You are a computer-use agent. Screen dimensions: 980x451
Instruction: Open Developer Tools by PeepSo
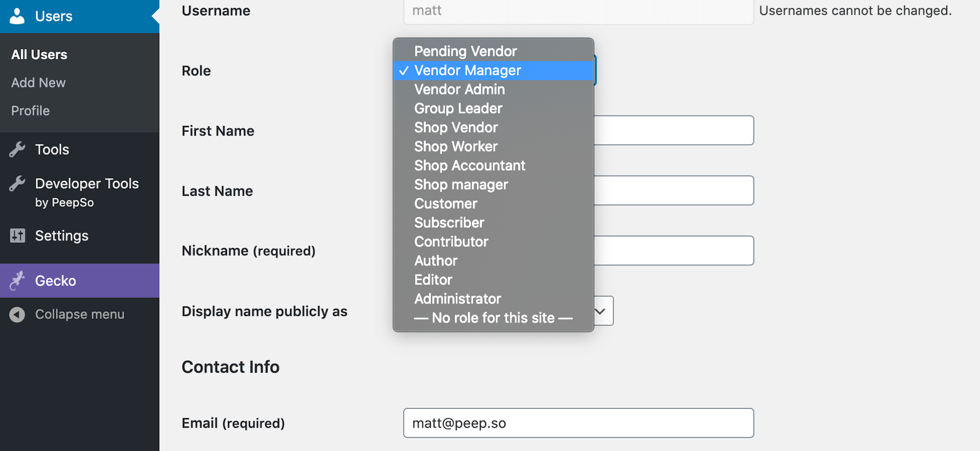pos(79,192)
